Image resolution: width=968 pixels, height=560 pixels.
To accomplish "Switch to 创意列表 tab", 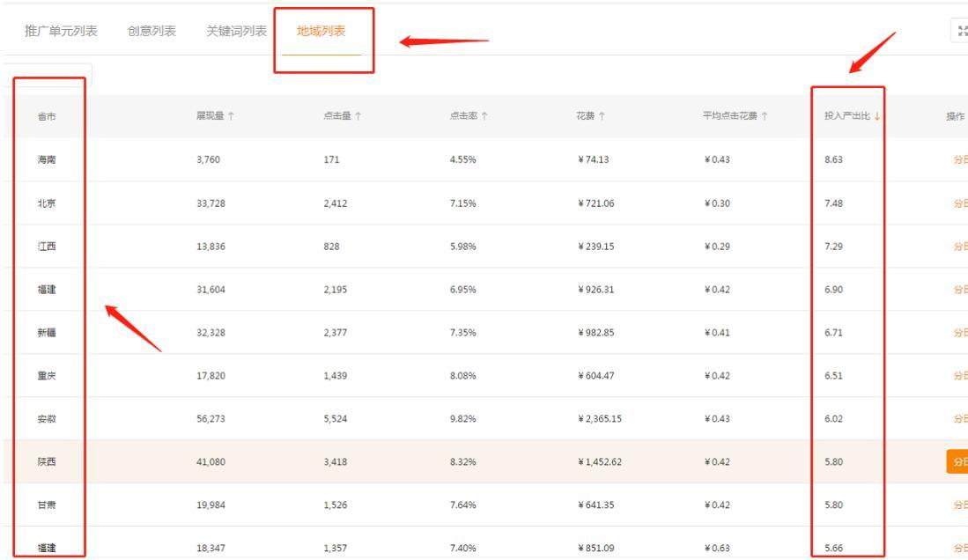I will pos(151,31).
